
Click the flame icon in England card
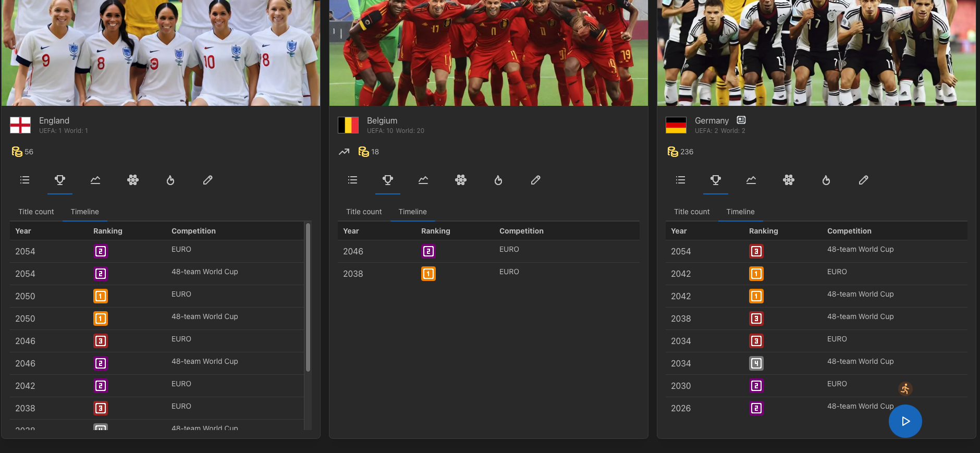[170, 180]
